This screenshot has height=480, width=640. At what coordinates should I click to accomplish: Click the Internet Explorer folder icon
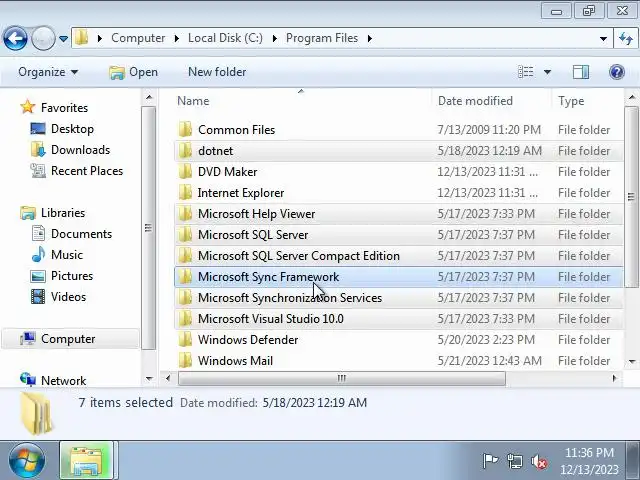tap(185, 193)
